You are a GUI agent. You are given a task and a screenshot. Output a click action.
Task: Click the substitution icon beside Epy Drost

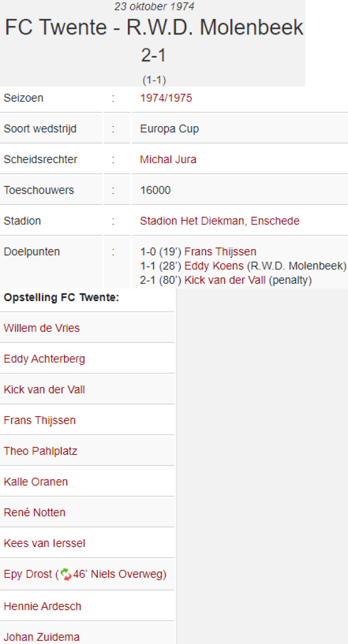[66, 574]
